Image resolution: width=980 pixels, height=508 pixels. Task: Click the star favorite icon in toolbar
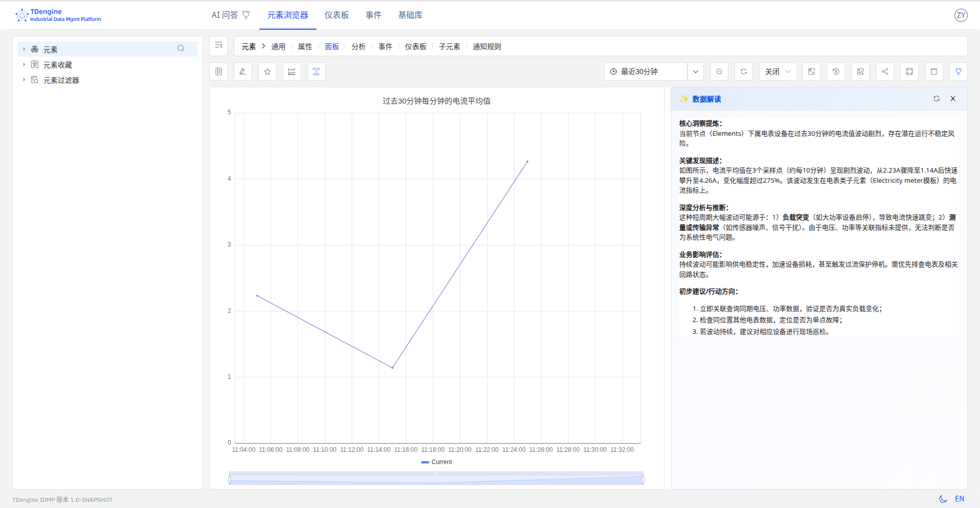pos(267,71)
